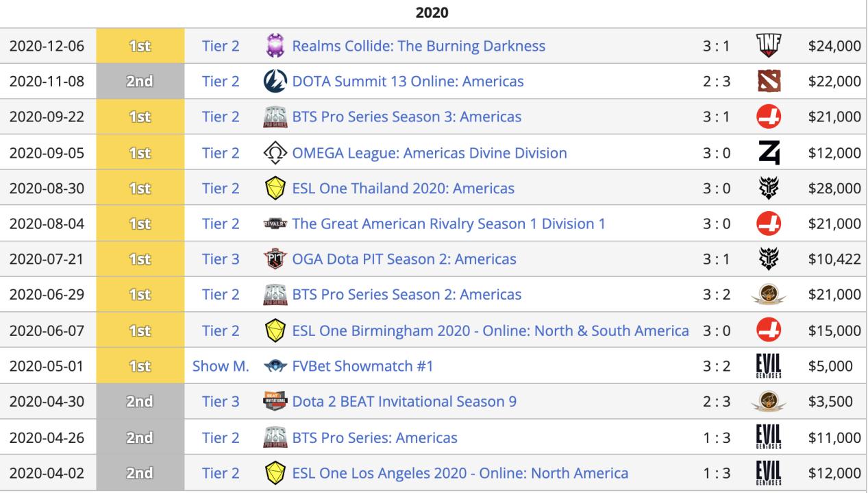Click the Evil Geniuses logo on FVBet row

tap(768, 366)
